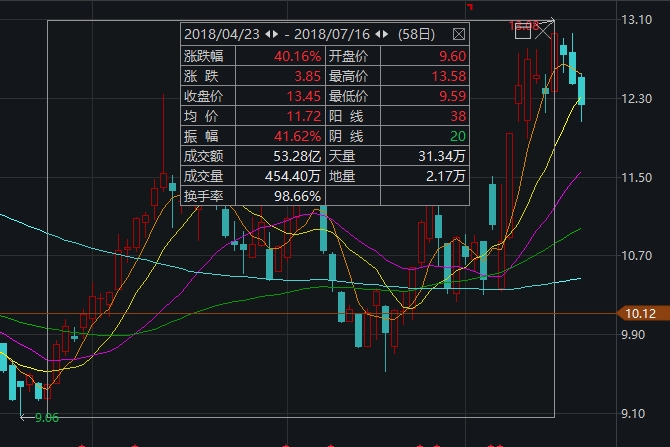Select the 53.28亿 成交额 value
Viewport: 670px width, 447px height.
[297, 156]
